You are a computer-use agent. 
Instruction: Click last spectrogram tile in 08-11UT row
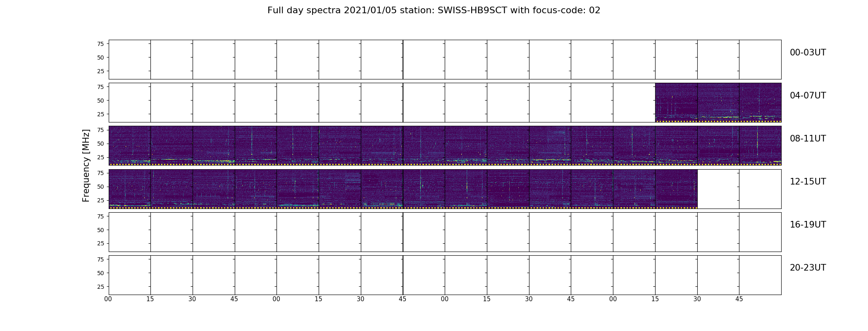760,146
